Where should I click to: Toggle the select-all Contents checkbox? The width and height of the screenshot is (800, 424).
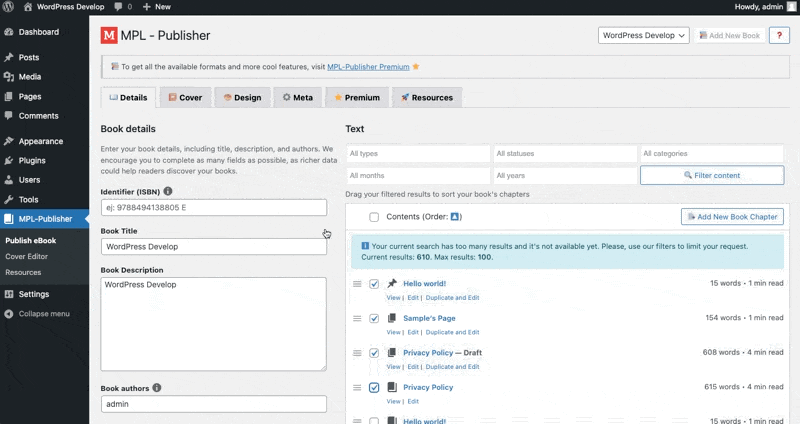pos(374,217)
